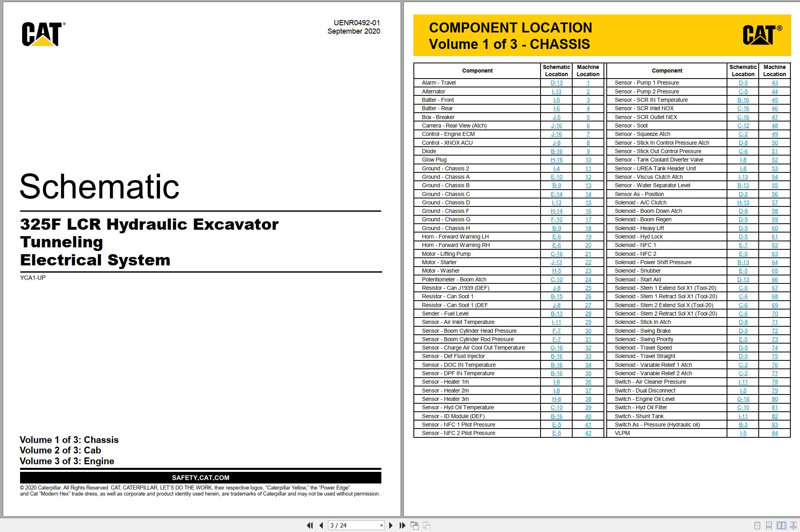This screenshot has height=532, width=800.
Task: Click the Resistor - Can J1939 (DEF) label
Action: tap(456, 288)
